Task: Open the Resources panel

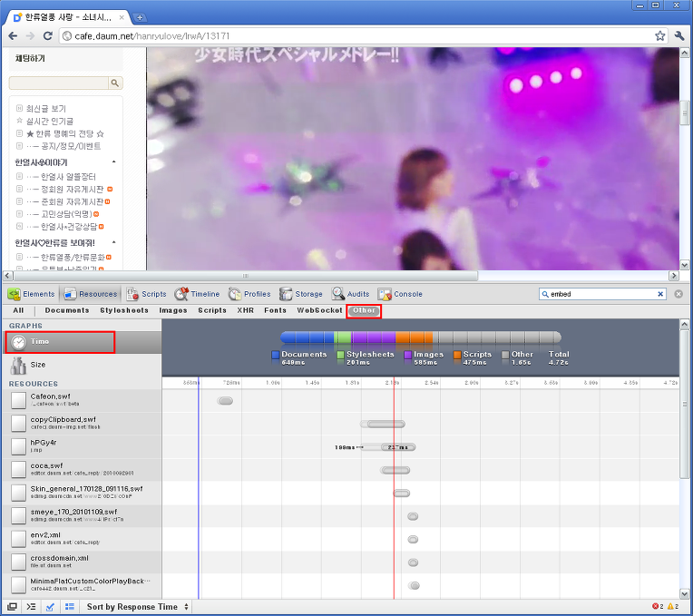Action: [91, 294]
